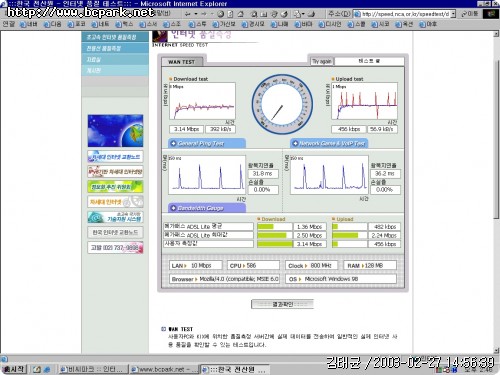Image resolution: width=500 pixels, height=375 pixels.
Task: Select the WAN TEST tab
Action: click(182, 62)
